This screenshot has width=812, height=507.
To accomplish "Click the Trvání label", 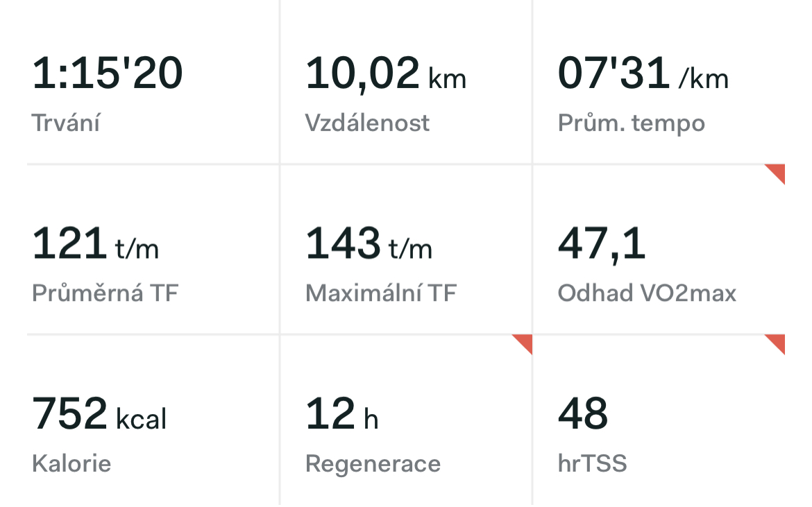I will (x=66, y=123).
